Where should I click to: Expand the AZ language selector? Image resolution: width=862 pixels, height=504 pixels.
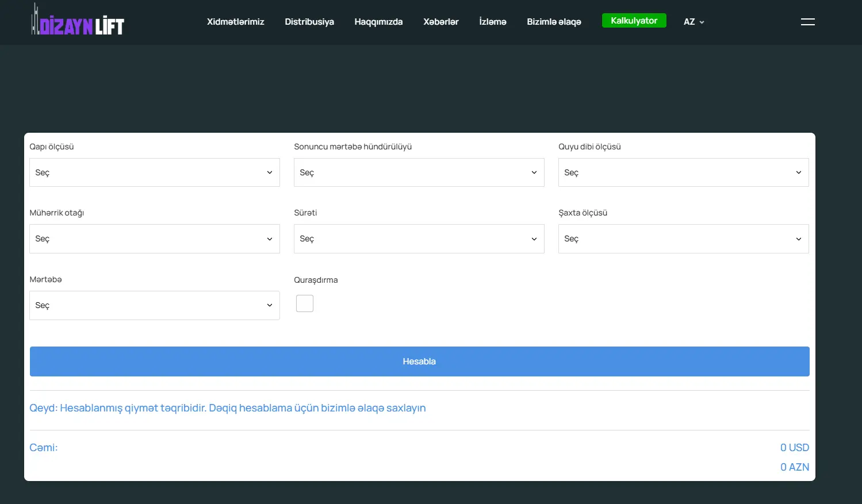tap(694, 22)
